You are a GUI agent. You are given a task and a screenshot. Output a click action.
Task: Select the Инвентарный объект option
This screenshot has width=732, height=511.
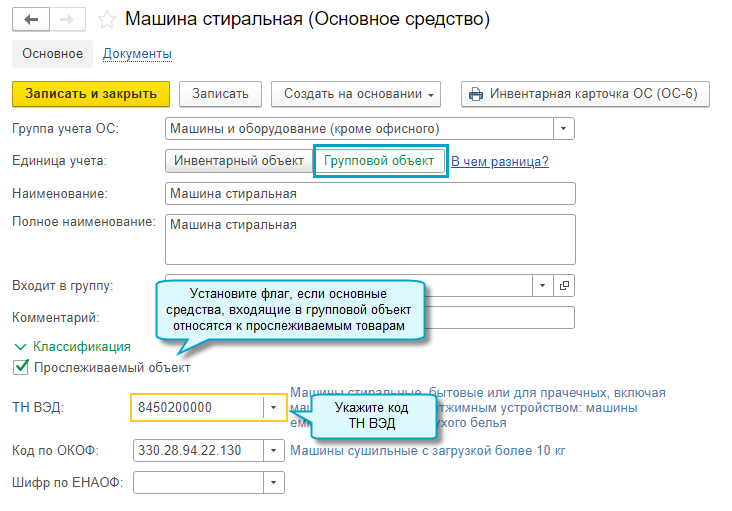coord(239,161)
